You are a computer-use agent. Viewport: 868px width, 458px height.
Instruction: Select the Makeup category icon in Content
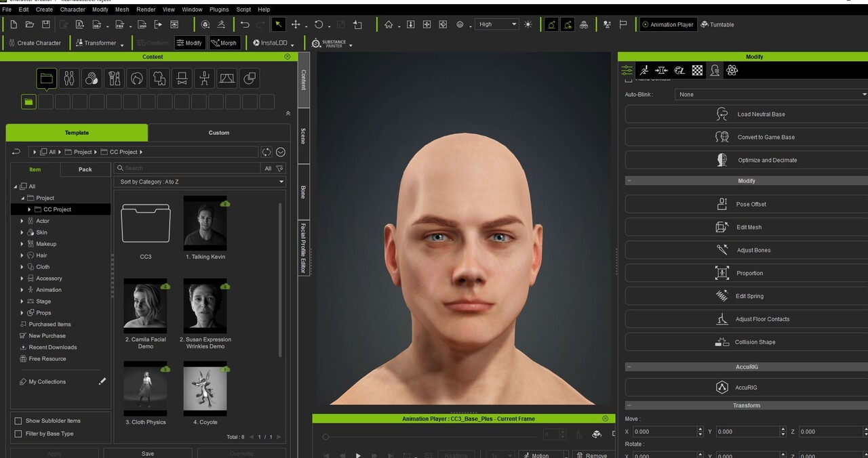coord(114,79)
